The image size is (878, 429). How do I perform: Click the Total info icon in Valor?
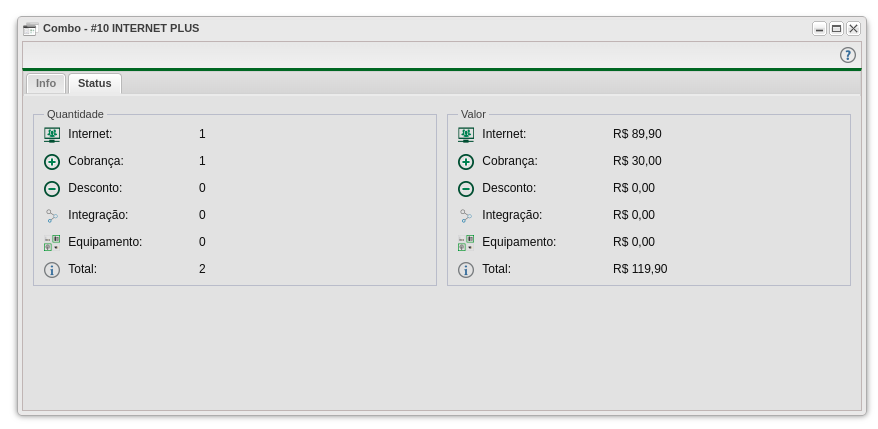[466, 270]
